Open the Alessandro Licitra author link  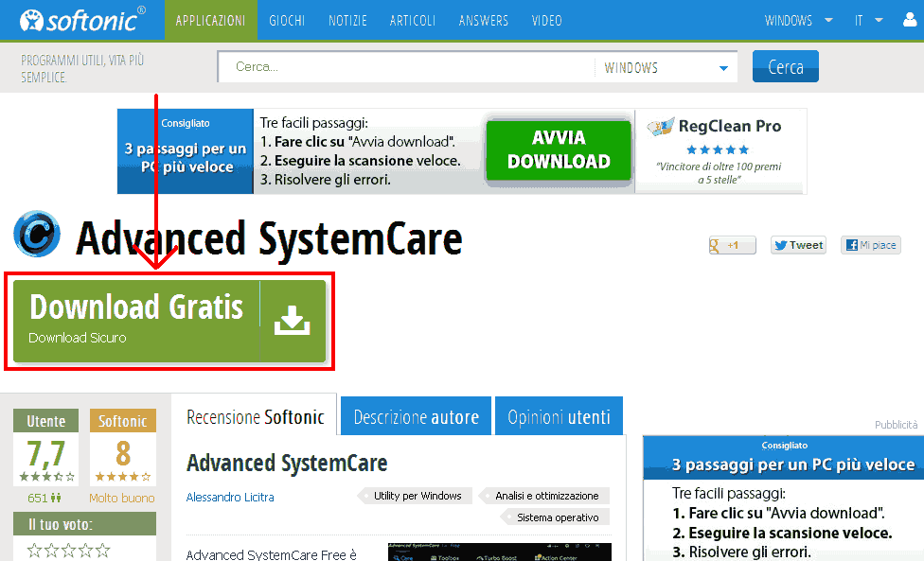tap(230, 497)
